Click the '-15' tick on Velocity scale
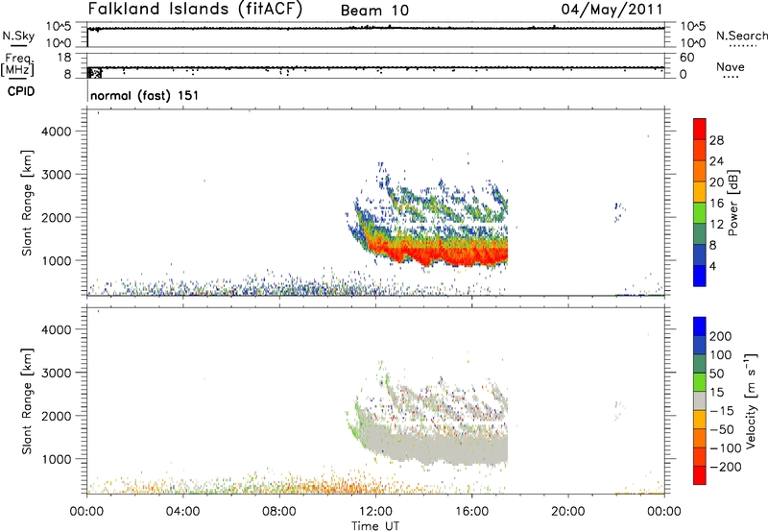Image resolution: width=768 pixels, height=532 pixels. pos(722,410)
